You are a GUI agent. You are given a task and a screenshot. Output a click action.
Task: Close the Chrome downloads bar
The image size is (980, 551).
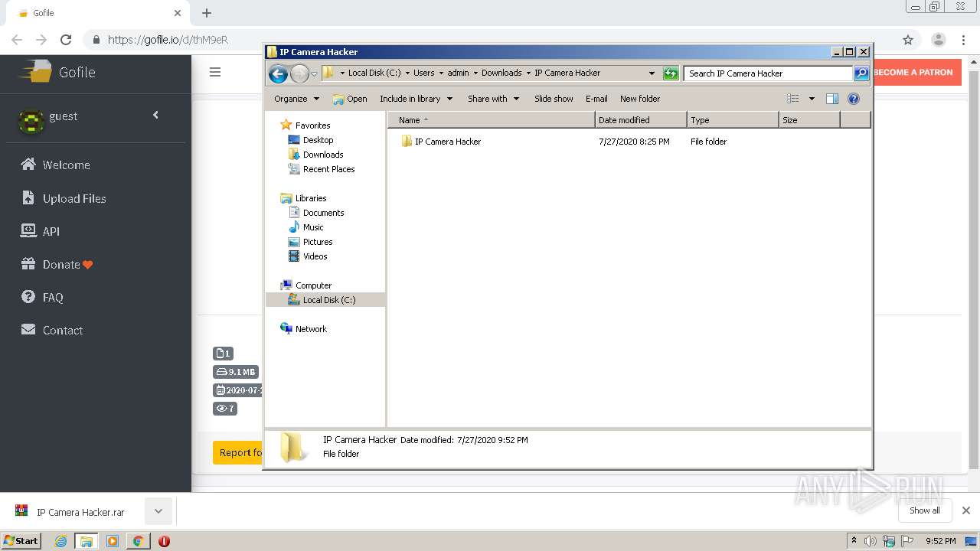966,510
